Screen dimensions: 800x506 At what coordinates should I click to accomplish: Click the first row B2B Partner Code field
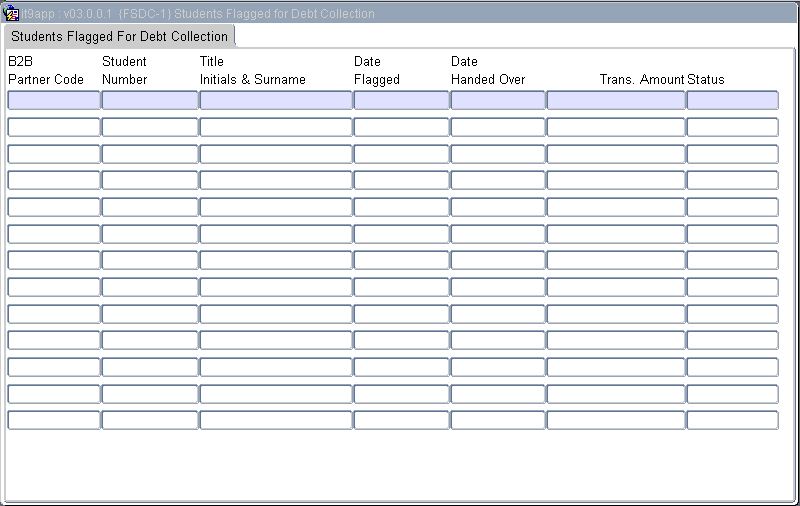pyautogui.click(x=54, y=100)
